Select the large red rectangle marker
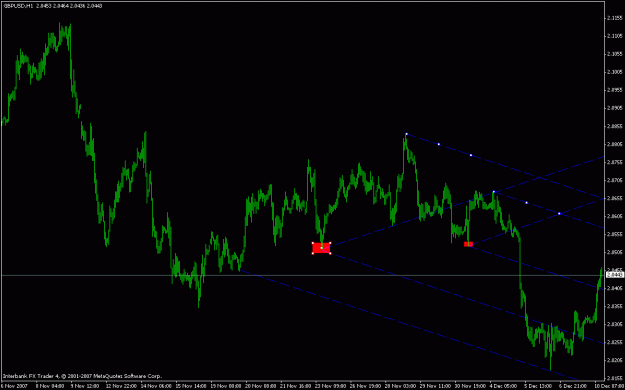Viewport: 625px width, 390px height. 321,248
